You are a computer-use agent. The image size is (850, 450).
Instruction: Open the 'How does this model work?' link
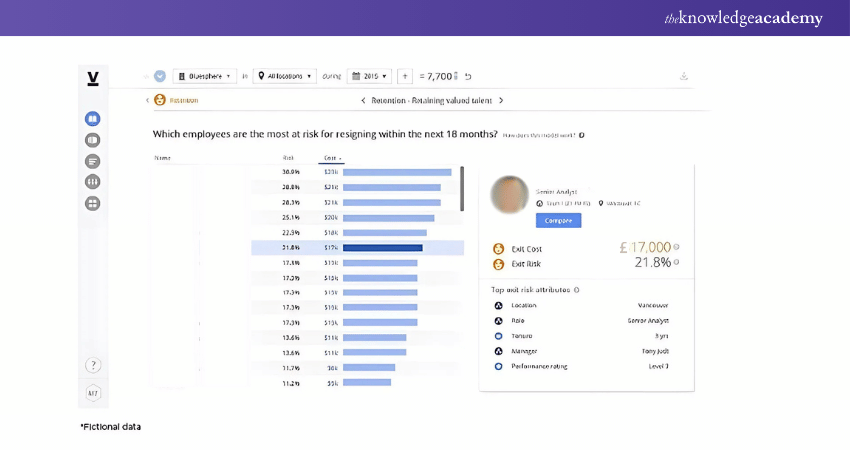tap(538, 134)
